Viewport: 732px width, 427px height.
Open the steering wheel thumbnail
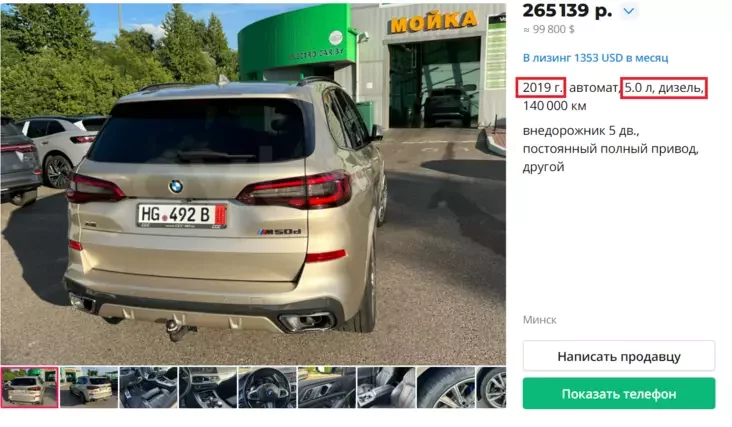coord(267,387)
